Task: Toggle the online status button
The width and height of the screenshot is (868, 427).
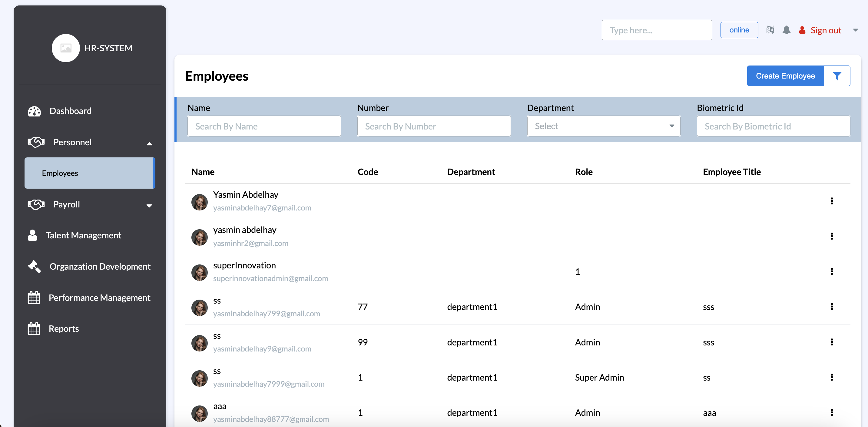Action: pyautogui.click(x=739, y=30)
